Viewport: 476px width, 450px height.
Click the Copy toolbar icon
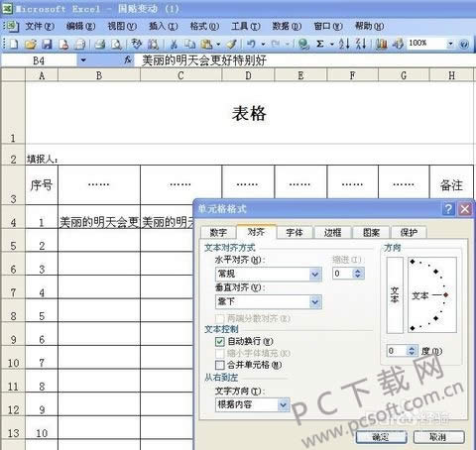[x=189, y=44]
